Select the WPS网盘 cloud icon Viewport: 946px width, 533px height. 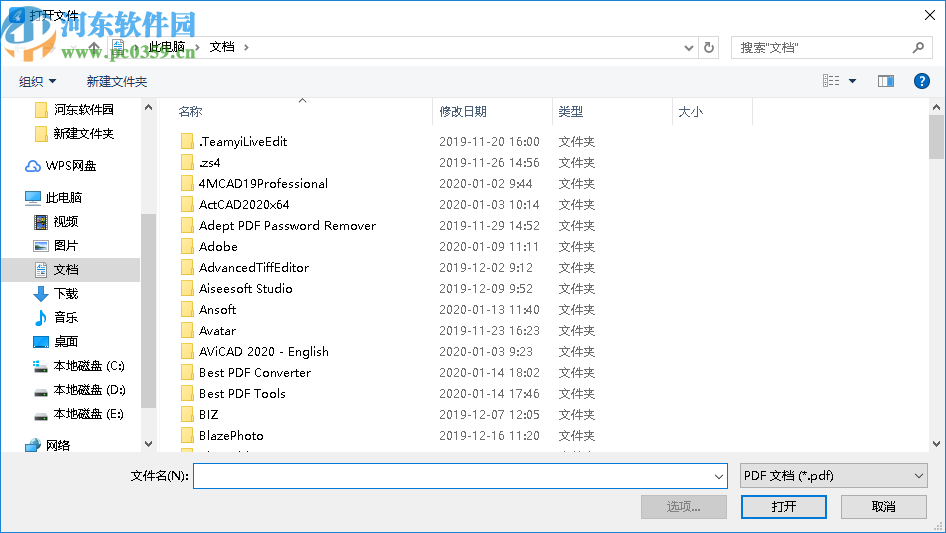(33, 166)
